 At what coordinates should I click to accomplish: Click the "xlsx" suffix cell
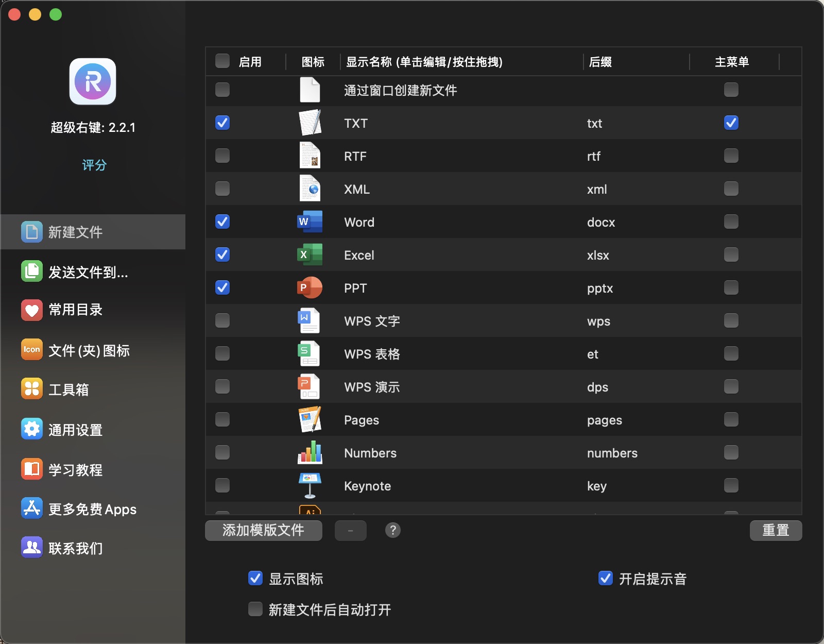(598, 255)
